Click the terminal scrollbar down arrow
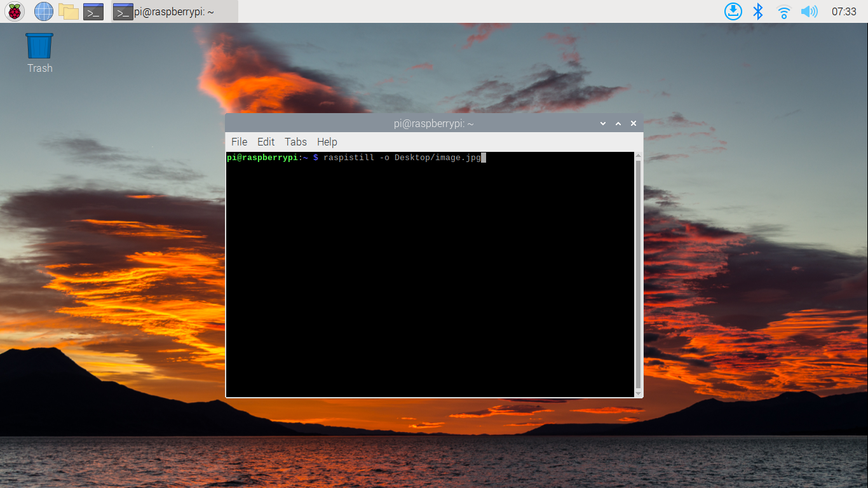 [x=639, y=393]
